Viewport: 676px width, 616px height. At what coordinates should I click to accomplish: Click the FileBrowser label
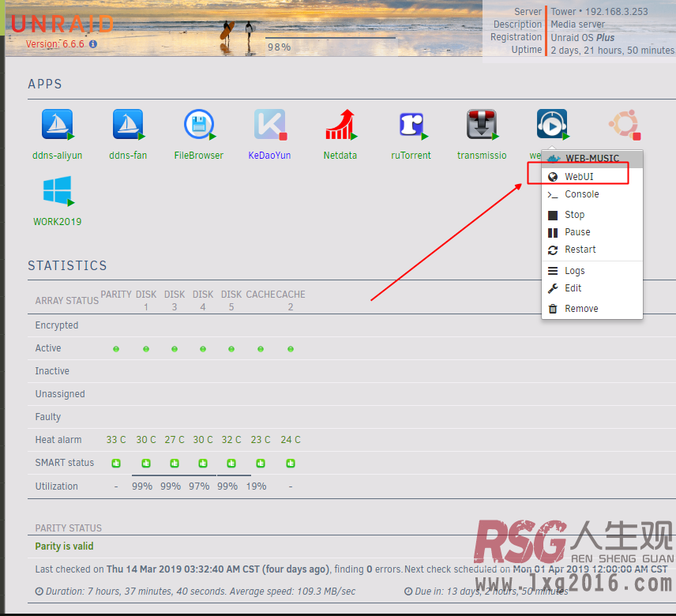pos(199,156)
